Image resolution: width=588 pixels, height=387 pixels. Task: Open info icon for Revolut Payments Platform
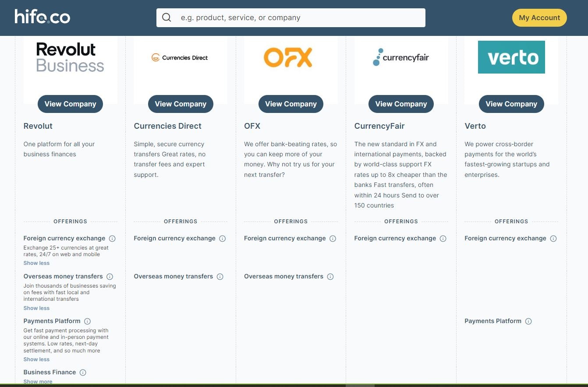pos(87,321)
